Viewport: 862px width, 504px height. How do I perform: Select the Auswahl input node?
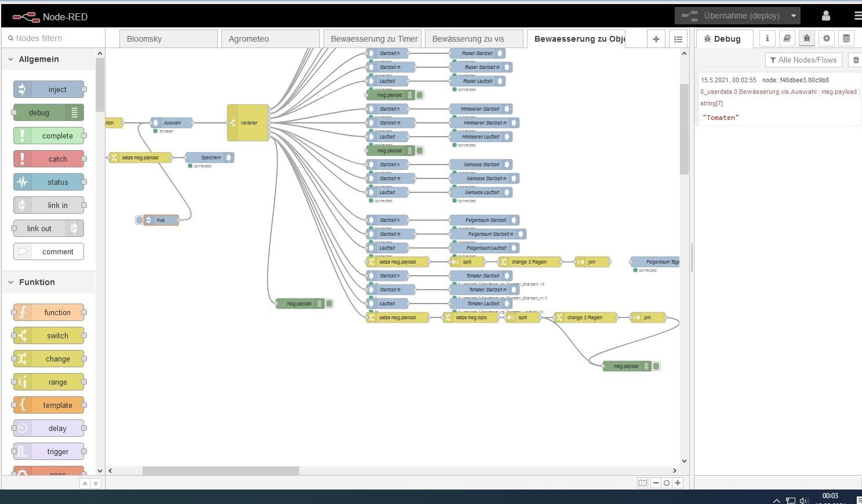coord(172,123)
